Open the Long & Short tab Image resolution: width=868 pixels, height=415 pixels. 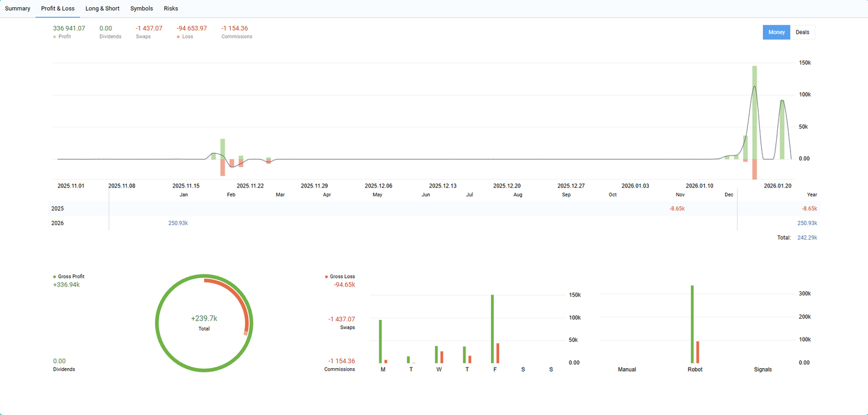click(x=102, y=8)
